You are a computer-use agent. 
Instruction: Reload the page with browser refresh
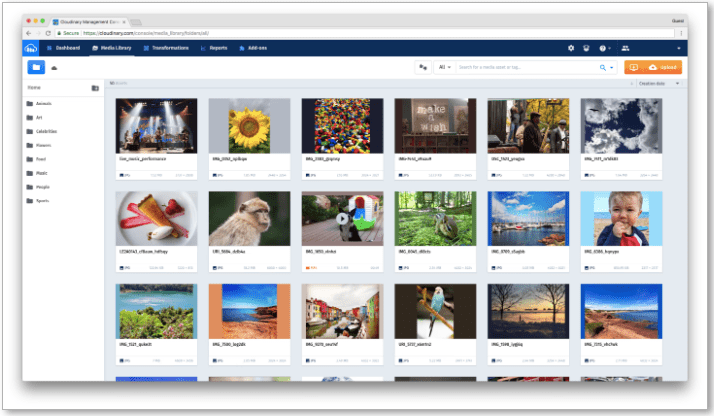(x=48, y=33)
